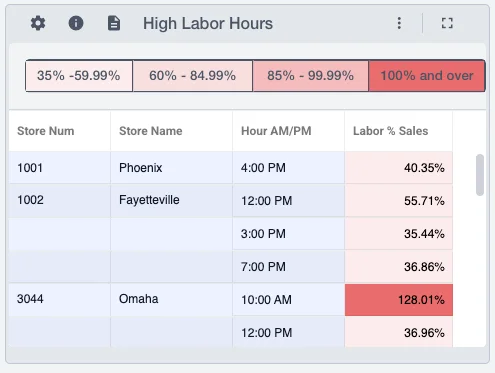The width and height of the screenshot is (495, 373).
Task: Select the Omaha store name cell
Action: tap(171, 300)
